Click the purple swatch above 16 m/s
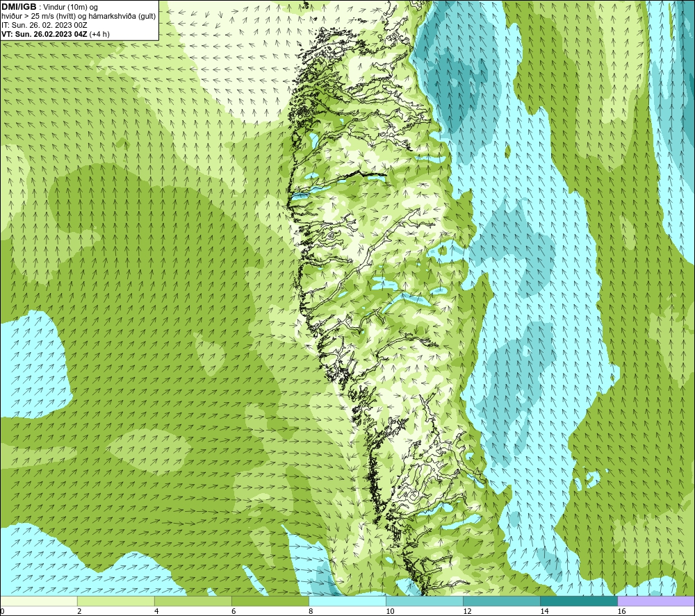 655,601
